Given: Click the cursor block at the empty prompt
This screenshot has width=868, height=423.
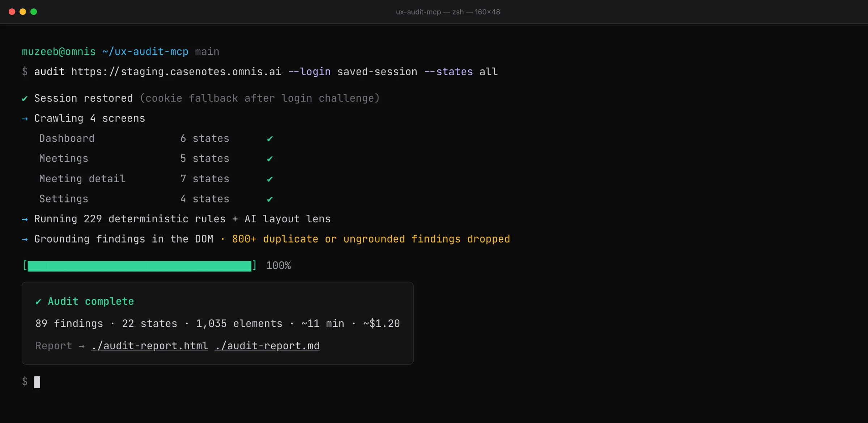Looking at the screenshot, I should pyautogui.click(x=37, y=382).
